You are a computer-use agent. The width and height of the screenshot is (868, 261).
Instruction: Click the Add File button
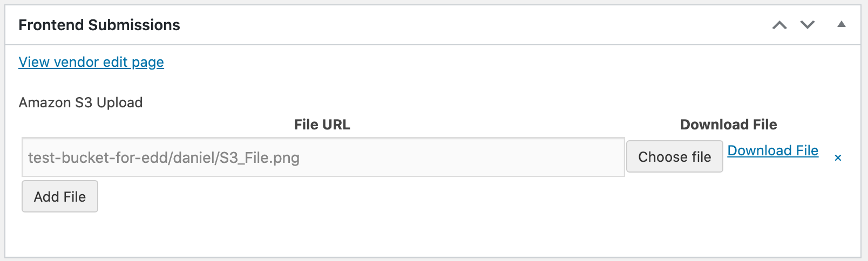60,197
